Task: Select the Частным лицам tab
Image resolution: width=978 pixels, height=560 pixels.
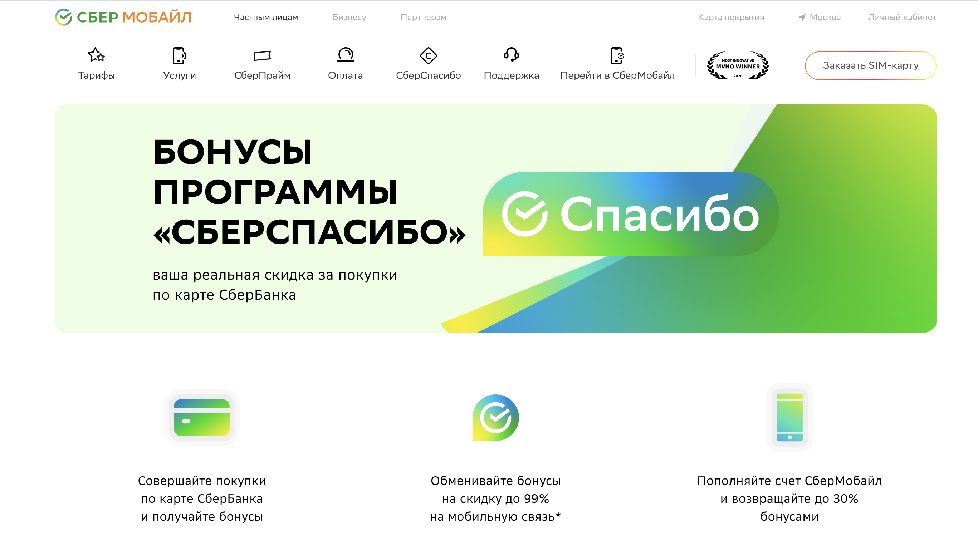Action: pyautogui.click(x=266, y=17)
